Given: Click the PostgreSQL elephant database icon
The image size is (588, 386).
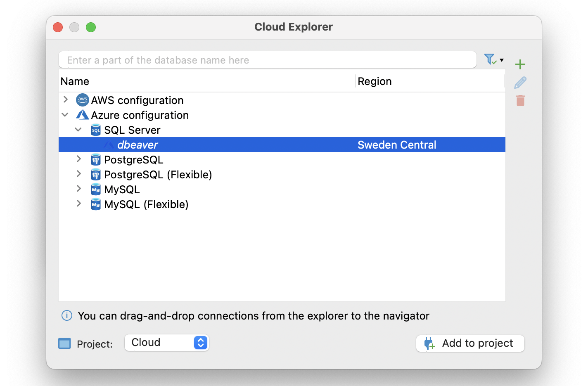Looking at the screenshot, I should pyautogui.click(x=95, y=159).
